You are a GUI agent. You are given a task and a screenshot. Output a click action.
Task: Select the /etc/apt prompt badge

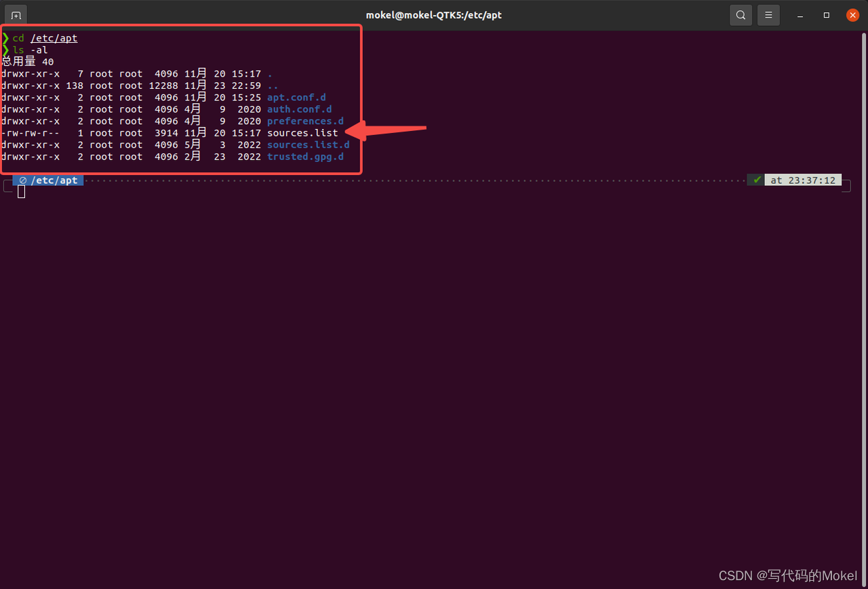51,180
